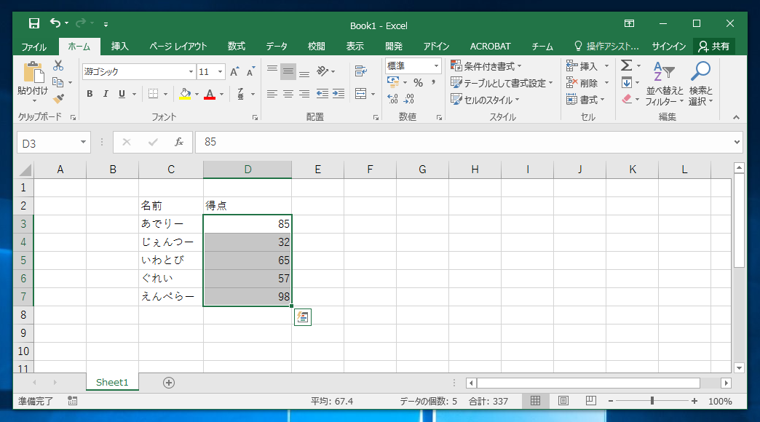Open the font name dropdown 游ゴシック
The width and height of the screenshot is (760, 422).
pos(191,72)
